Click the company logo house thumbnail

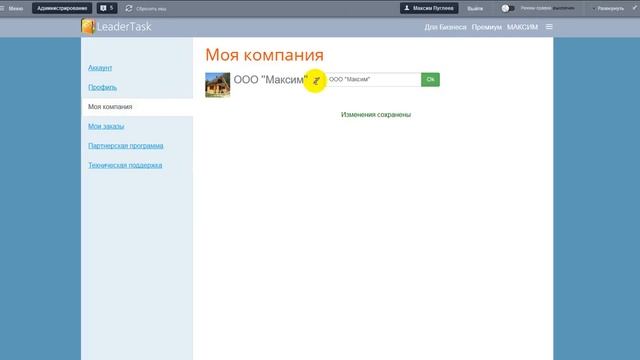218,85
